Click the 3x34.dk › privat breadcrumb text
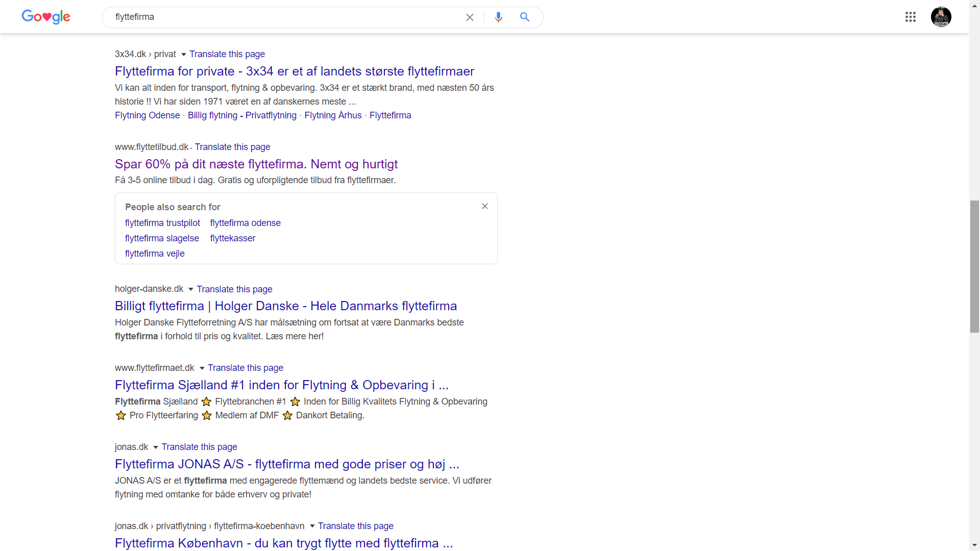The image size is (980, 551). tap(145, 54)
